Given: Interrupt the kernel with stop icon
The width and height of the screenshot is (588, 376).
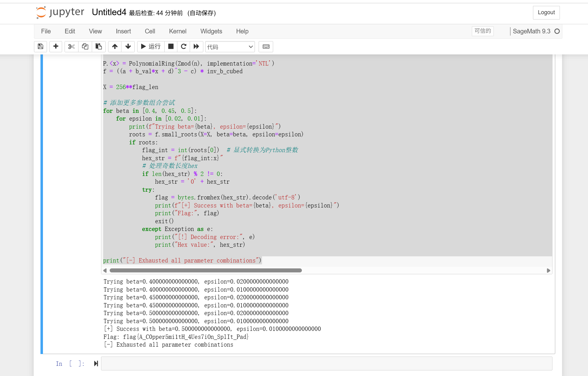Looking at the screenshot, I should coord(171,46).
